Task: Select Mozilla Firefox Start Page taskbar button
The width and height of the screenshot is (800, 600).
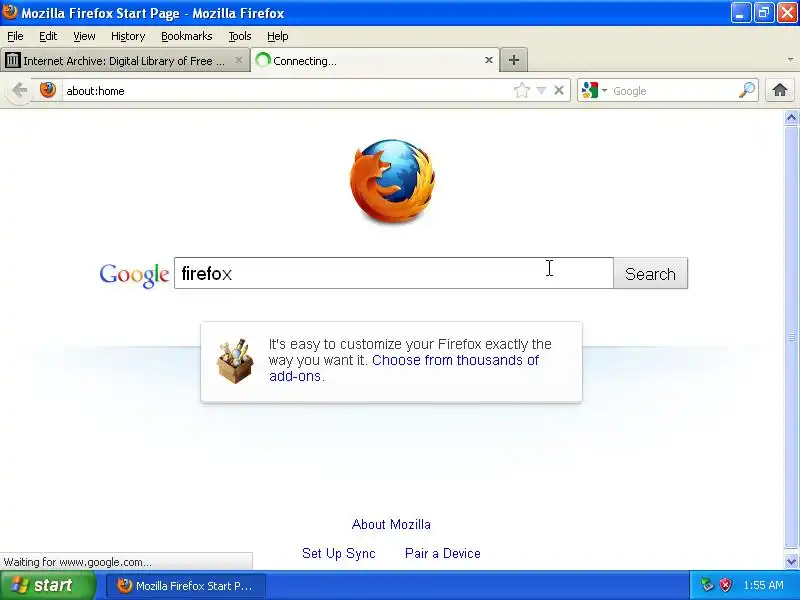Action: [186, 586]
